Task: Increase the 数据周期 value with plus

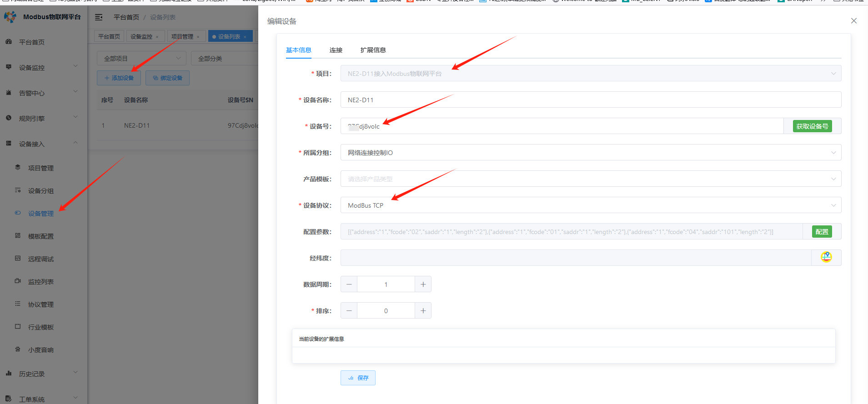Action: pyautogui.click(x=423, y=284)
